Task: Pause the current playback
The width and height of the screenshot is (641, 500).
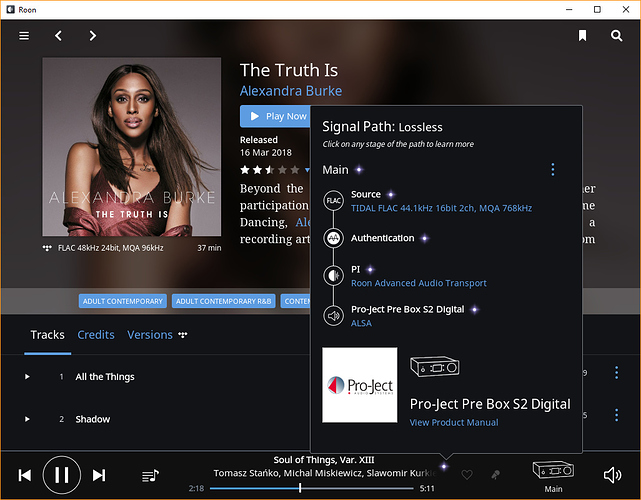Action: pyautogui.click(x=62, y=475)
